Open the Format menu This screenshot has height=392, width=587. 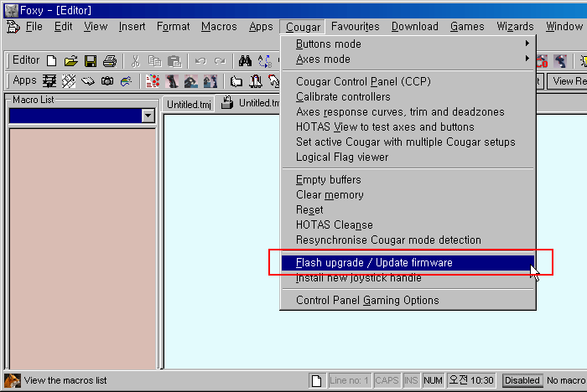[173, 27]
